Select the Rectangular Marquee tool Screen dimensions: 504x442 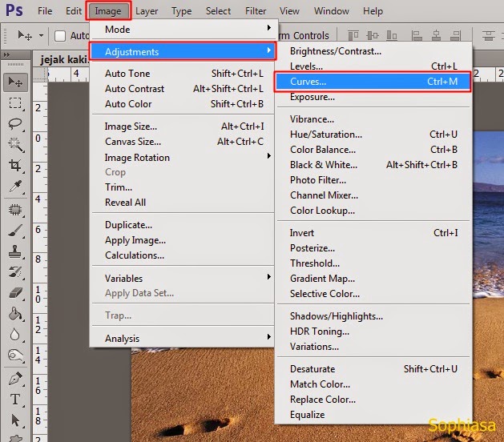[15, 103]
